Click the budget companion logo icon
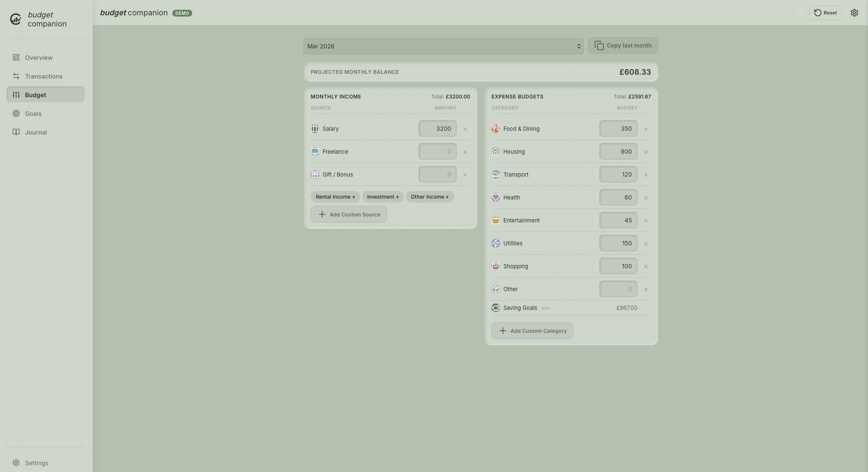The height and width of the screenshot is (472, 868). [16, 19]
